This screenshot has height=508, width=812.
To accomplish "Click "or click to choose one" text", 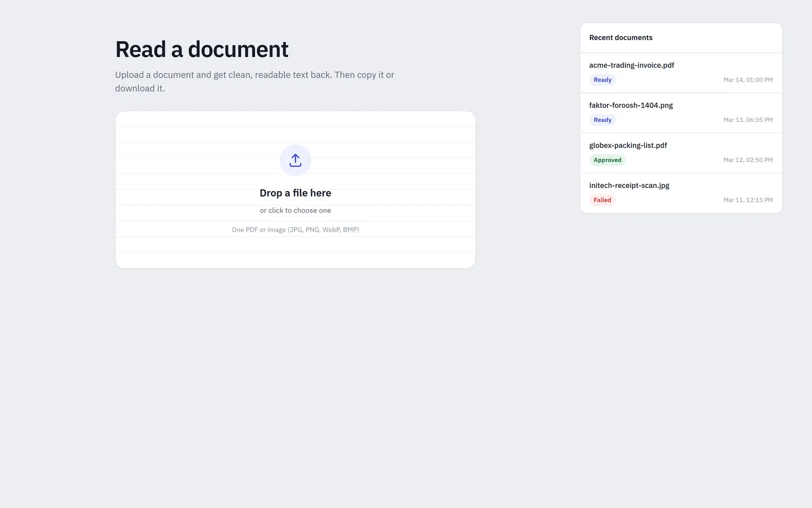I will 295,210.
